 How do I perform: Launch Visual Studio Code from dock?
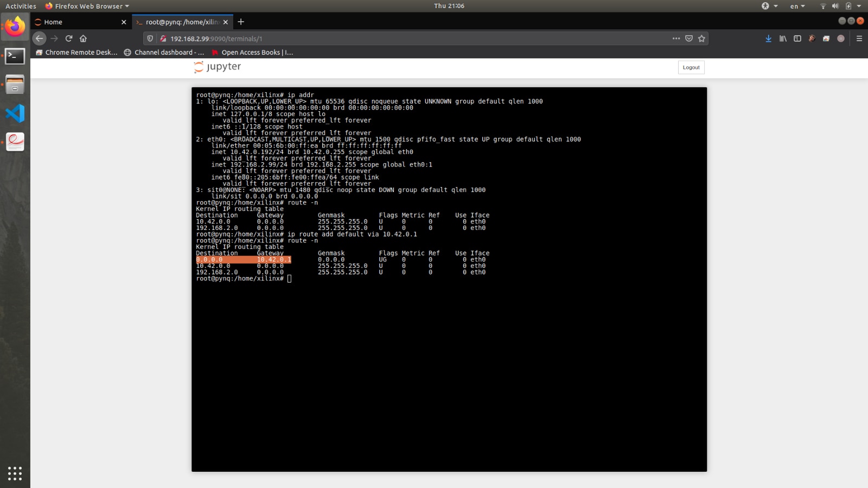pos(15,113)
